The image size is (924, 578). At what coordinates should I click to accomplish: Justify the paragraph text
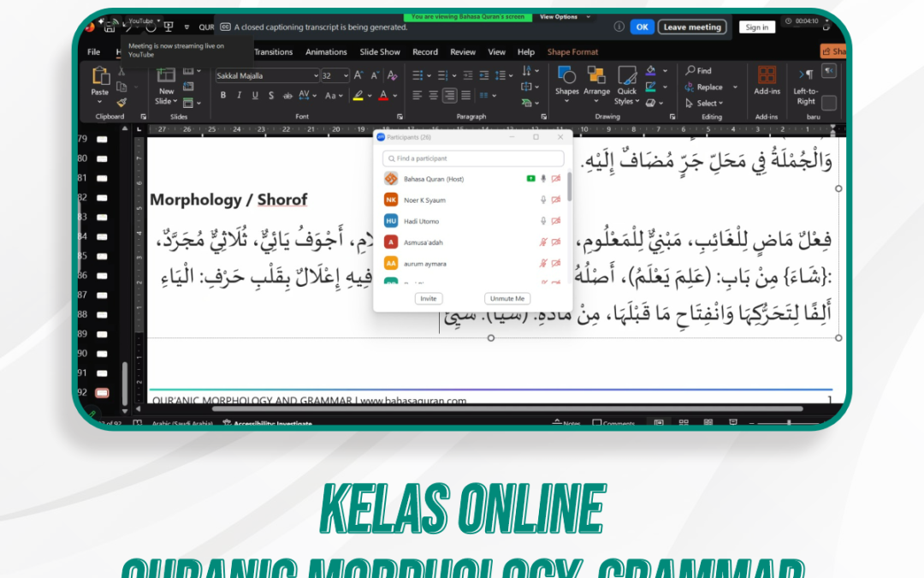pos(466,95)
